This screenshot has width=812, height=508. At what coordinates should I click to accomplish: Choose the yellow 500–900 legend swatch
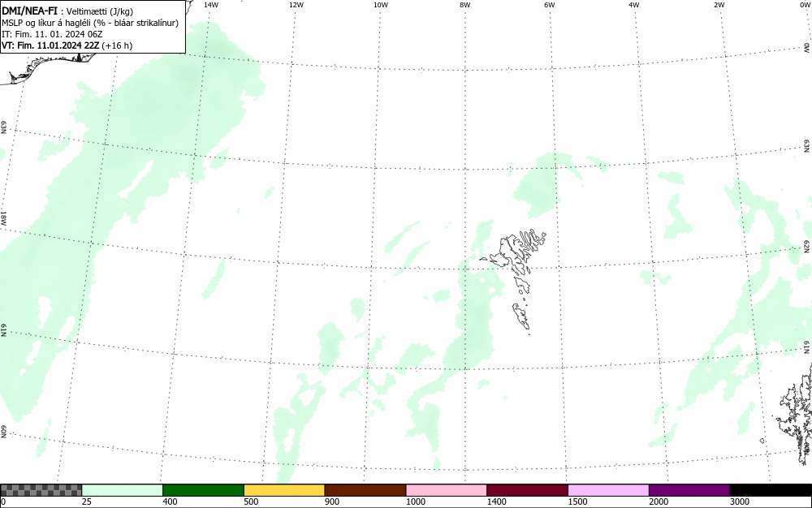pyautogui.click(x=284, y=490)
